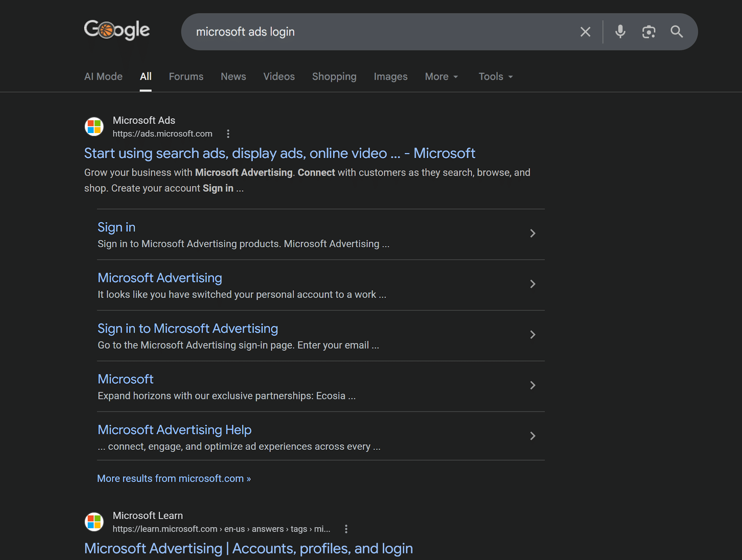Click chevron arrow on the Microsoft sitelink
This screenshot has height=560, width=742.
tap(533, 385)
